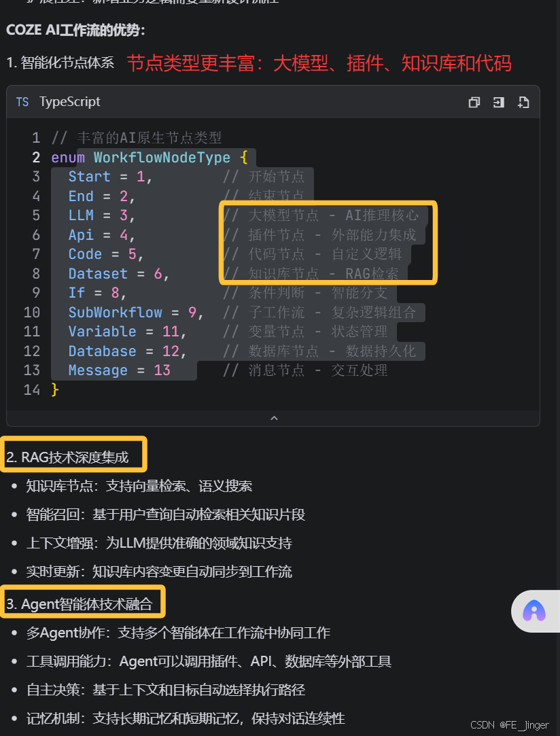Click the 'enum WorkflowNodeType {' line

coord(150,157)
